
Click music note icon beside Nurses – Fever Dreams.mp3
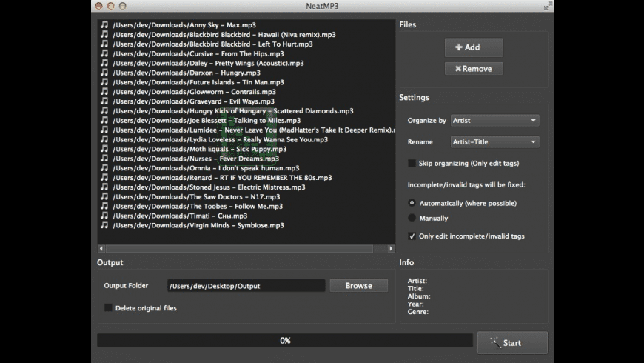(x=104, y=158)
